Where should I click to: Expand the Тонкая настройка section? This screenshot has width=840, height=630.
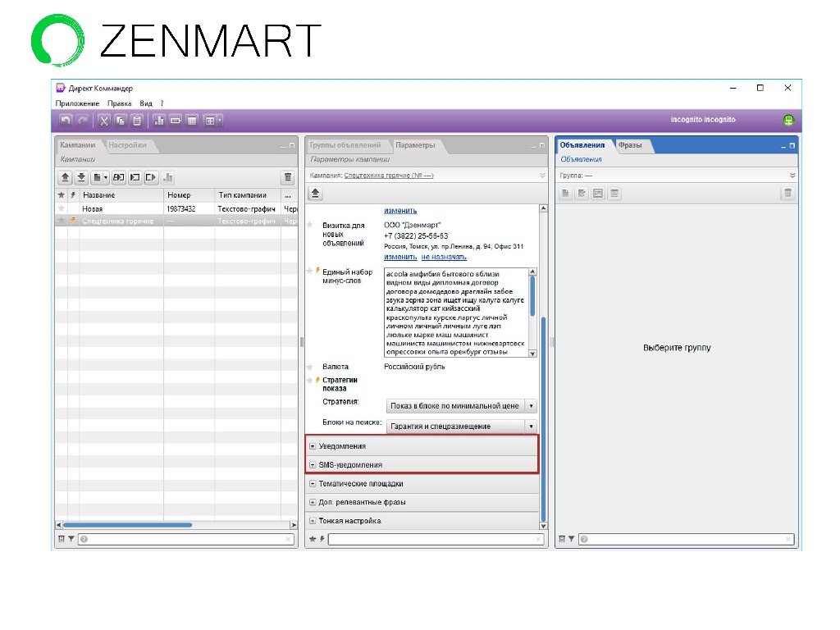313,521
